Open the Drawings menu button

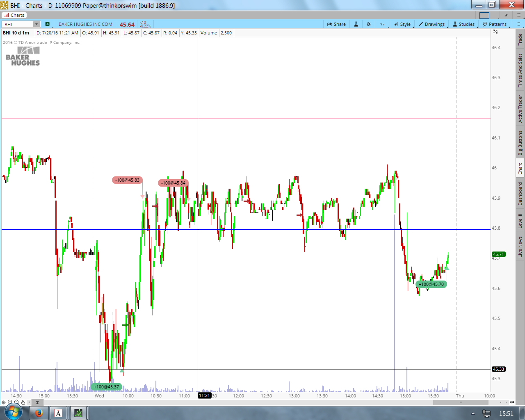[431, 24]
